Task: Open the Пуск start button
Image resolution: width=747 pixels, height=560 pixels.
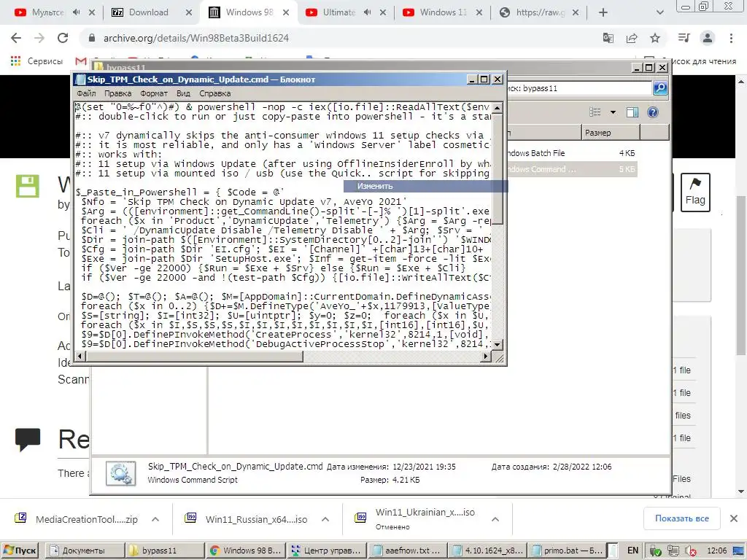Action: coord(20,551)
